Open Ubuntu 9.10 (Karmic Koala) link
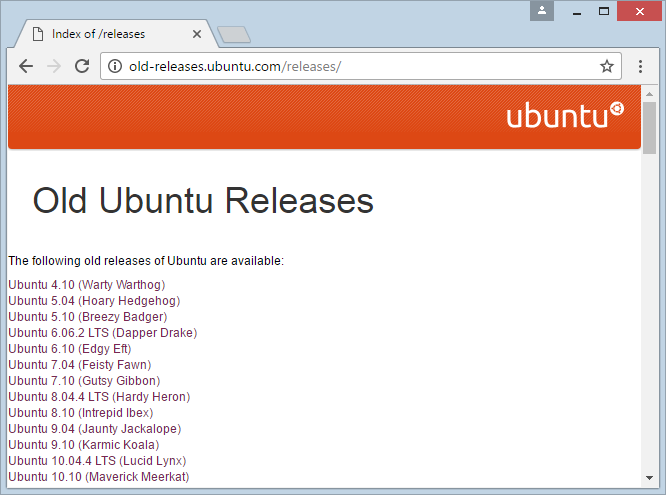666x495 pixels. tap(84, 445)
